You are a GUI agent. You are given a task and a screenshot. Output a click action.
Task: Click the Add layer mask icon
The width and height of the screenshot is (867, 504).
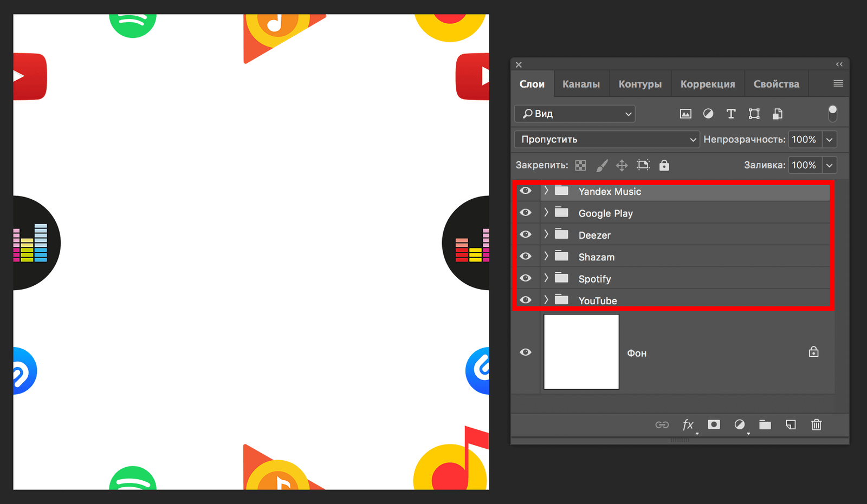(714, 425)
